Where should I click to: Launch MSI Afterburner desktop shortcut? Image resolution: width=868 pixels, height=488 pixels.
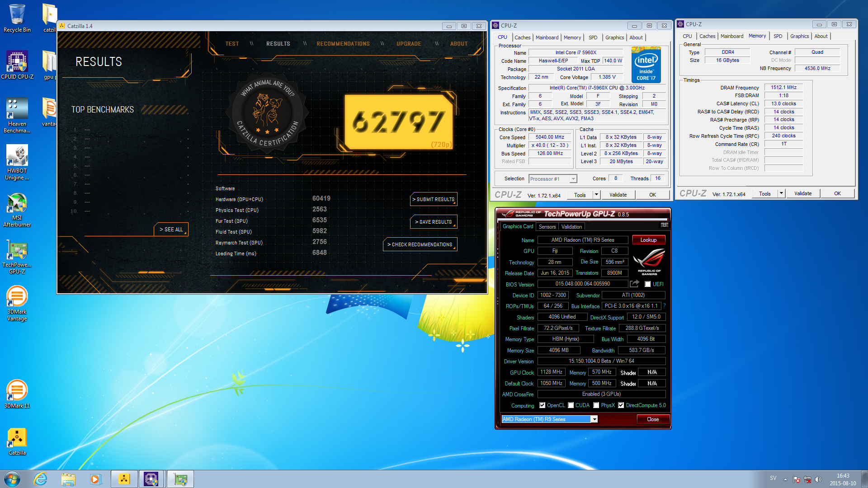[17, 209]
